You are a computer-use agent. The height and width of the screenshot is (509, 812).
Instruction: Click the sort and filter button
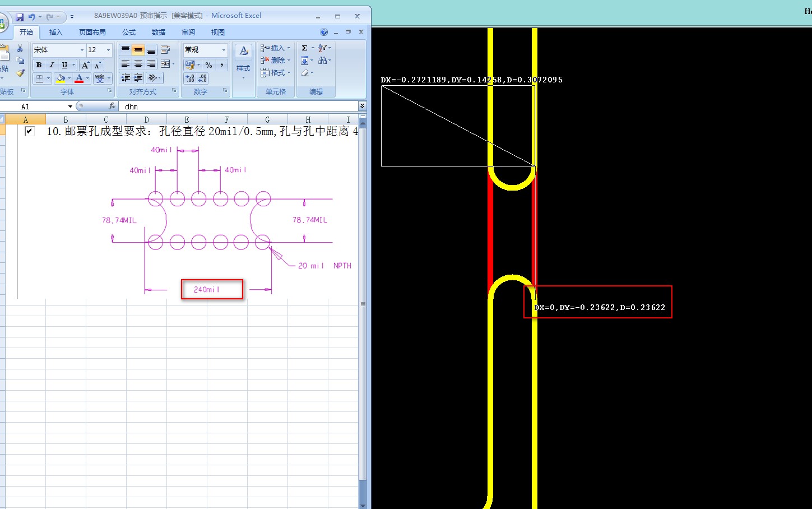tap(323, 48)
